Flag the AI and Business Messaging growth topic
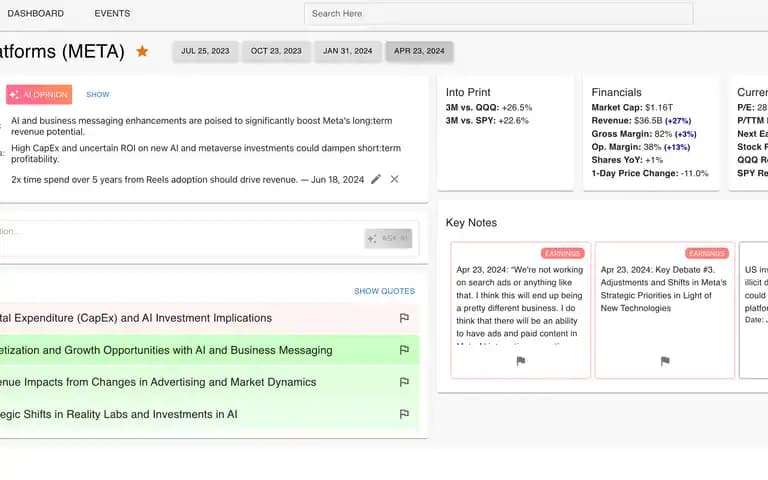The image size is (768, 480). 404,350
